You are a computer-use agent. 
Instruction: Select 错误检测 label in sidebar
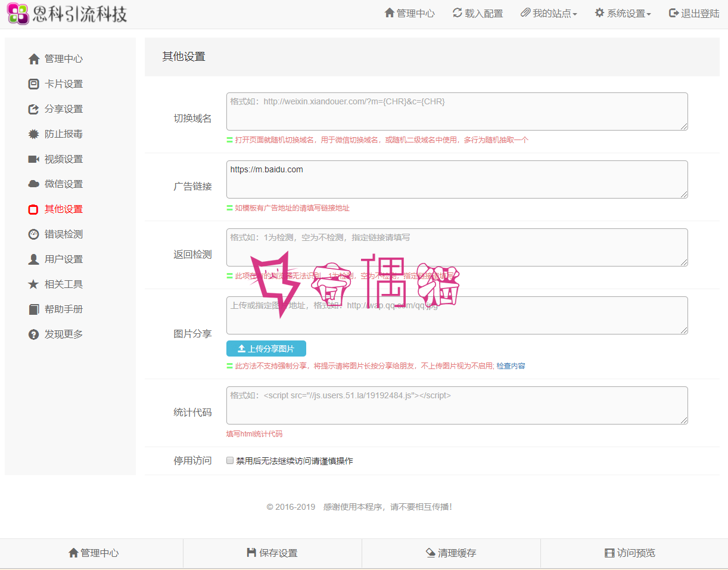(64, 234)
